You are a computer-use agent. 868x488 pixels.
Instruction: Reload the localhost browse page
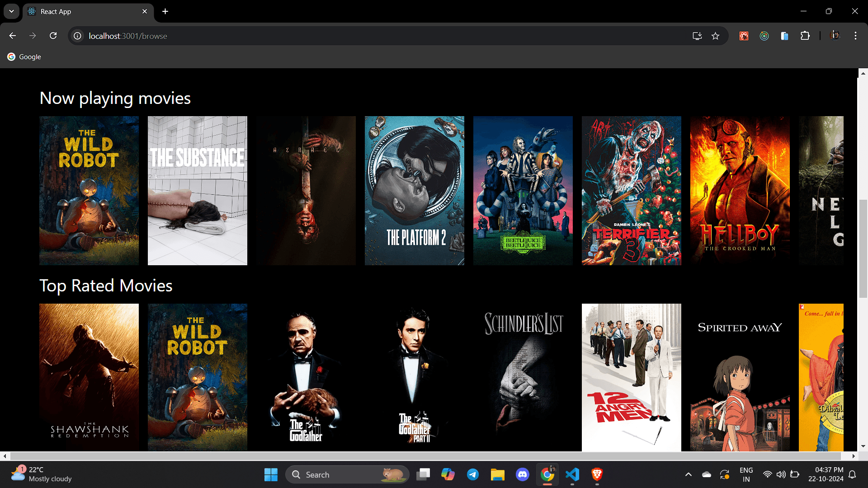(x=53, y=36)
